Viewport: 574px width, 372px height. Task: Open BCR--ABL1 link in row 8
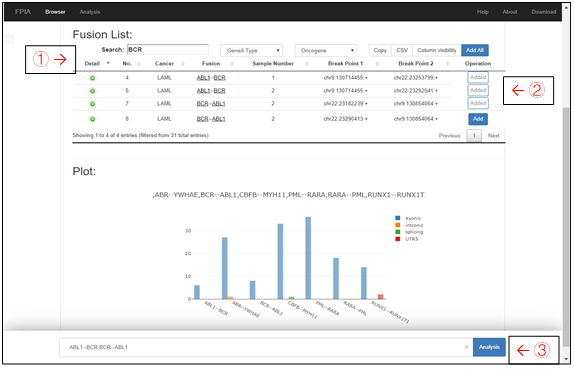tap(211, 119)
